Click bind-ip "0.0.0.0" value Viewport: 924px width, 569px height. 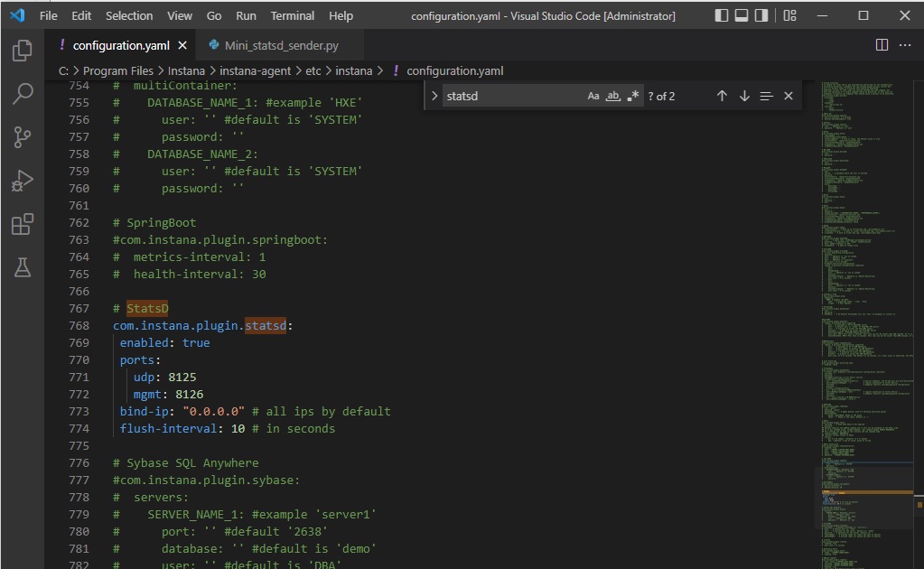(x=213, y=411)
